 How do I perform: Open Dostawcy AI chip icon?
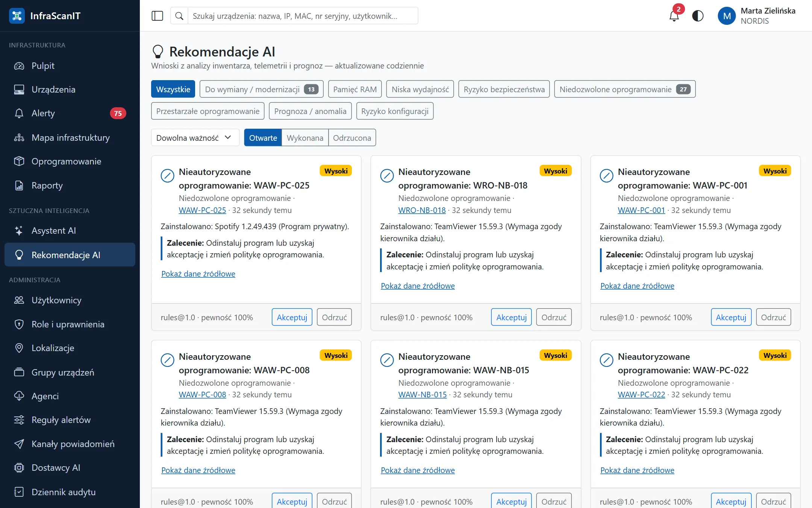(19, 468)
